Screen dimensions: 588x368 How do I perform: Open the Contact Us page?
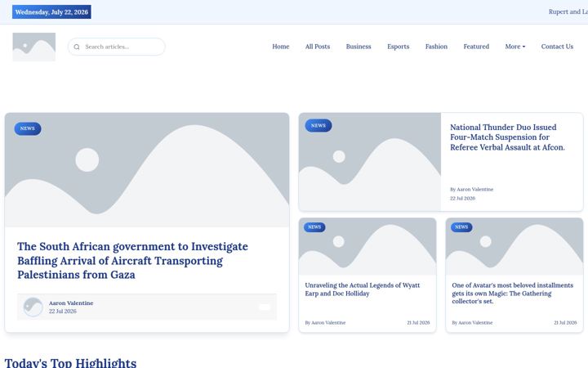(x=557, y=47)
